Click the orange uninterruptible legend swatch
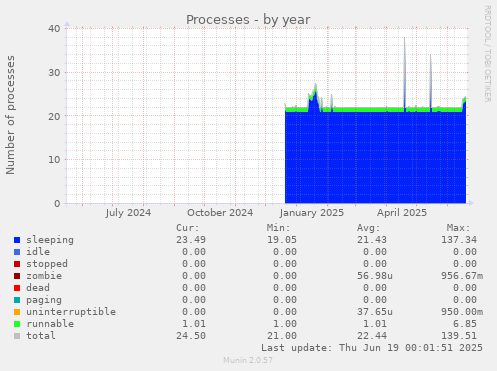 tap(17, 312)
